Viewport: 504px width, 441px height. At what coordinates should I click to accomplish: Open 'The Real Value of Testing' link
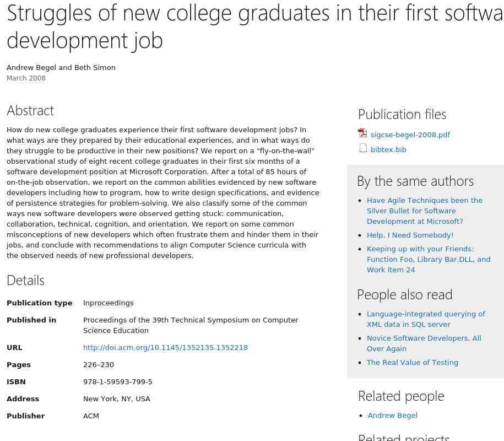413,363
